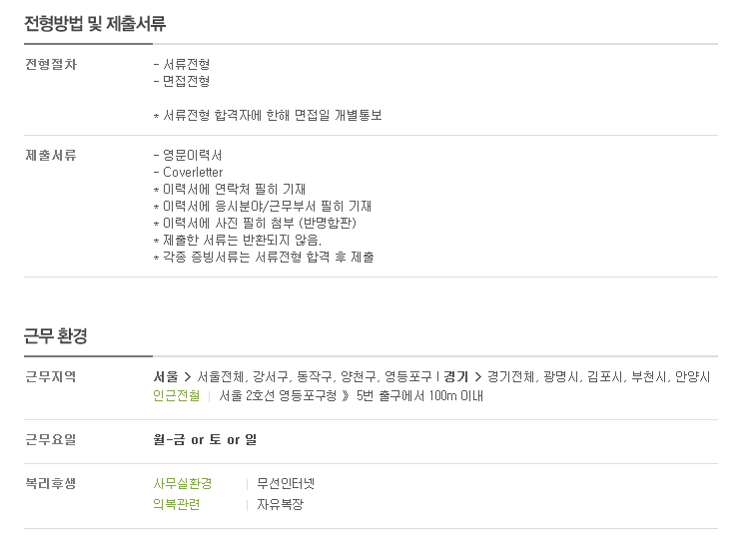Click the 근무지역 row label

[51, 376]
